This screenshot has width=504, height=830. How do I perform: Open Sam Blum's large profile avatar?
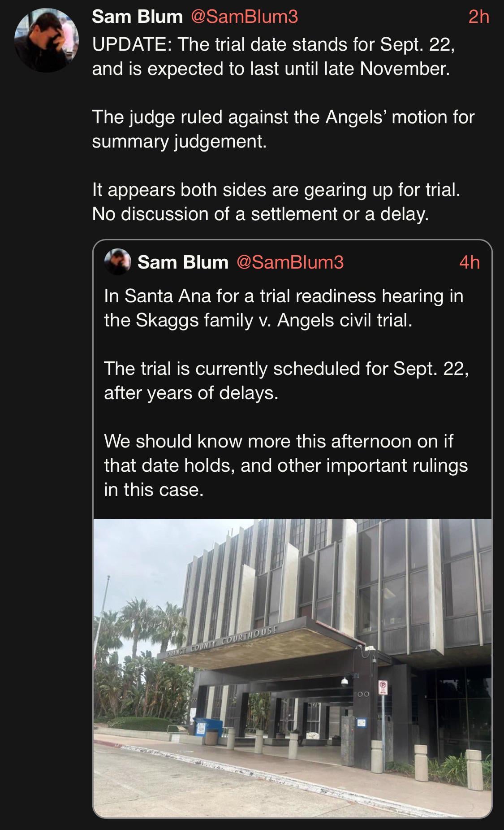pos(47,40)
